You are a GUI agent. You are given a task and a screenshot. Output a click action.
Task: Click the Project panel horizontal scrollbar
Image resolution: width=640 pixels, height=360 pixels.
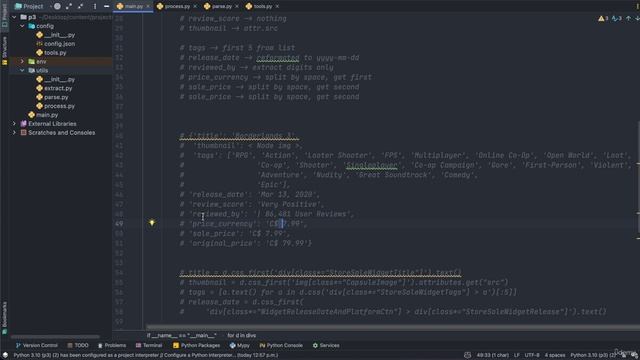click(55, 337)
